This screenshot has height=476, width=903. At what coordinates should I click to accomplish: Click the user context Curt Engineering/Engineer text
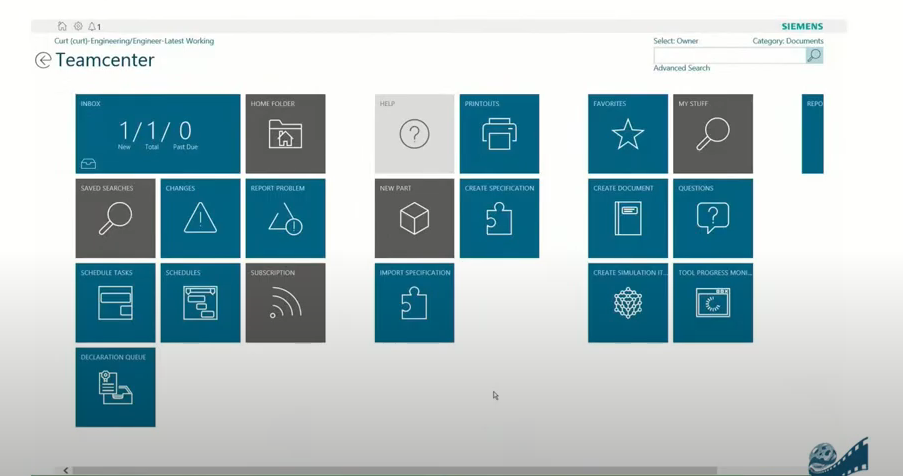pyautogui.click(x=134, y=41)
